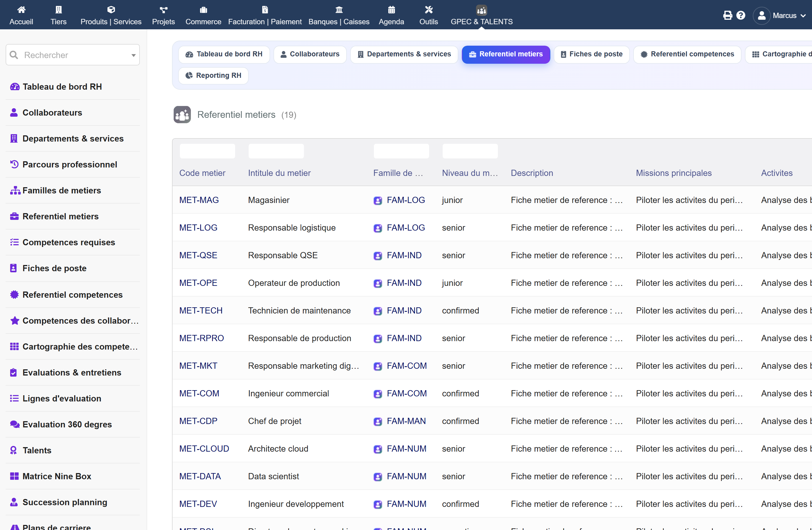Sort by the Description column header
This screenshot has width=812, height=530.
tap(532, 173)
